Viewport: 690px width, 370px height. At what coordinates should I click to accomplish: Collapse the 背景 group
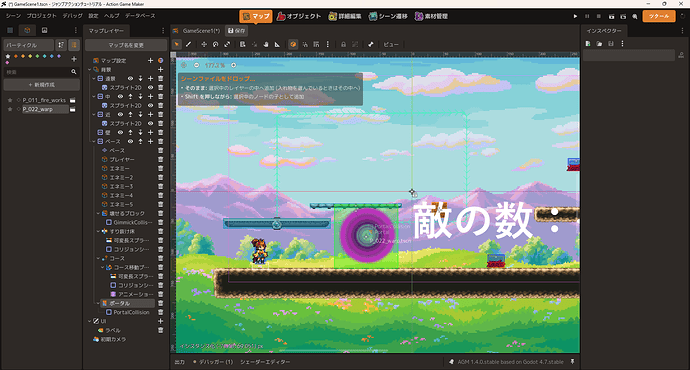click(90, 70)
